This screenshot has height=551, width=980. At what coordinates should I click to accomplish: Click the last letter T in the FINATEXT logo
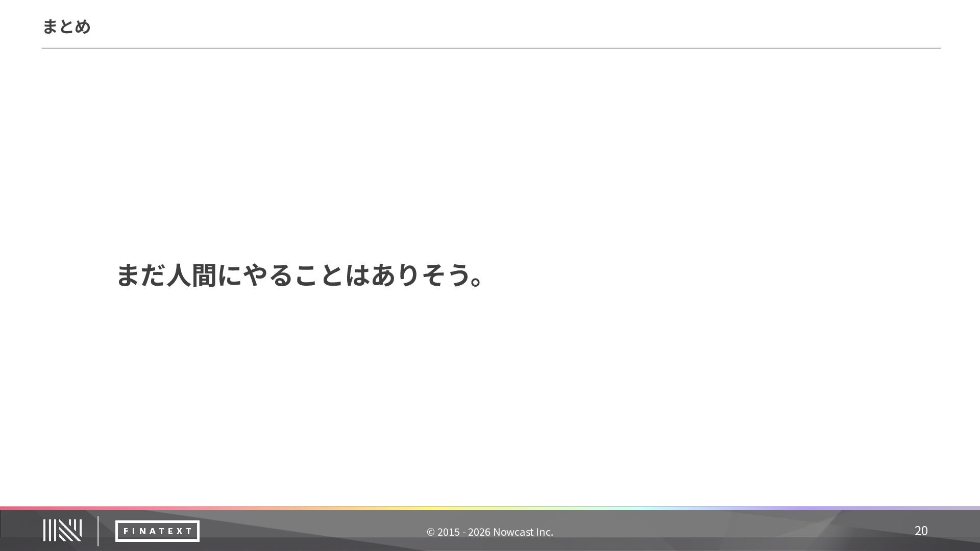(x=188, y=531)
